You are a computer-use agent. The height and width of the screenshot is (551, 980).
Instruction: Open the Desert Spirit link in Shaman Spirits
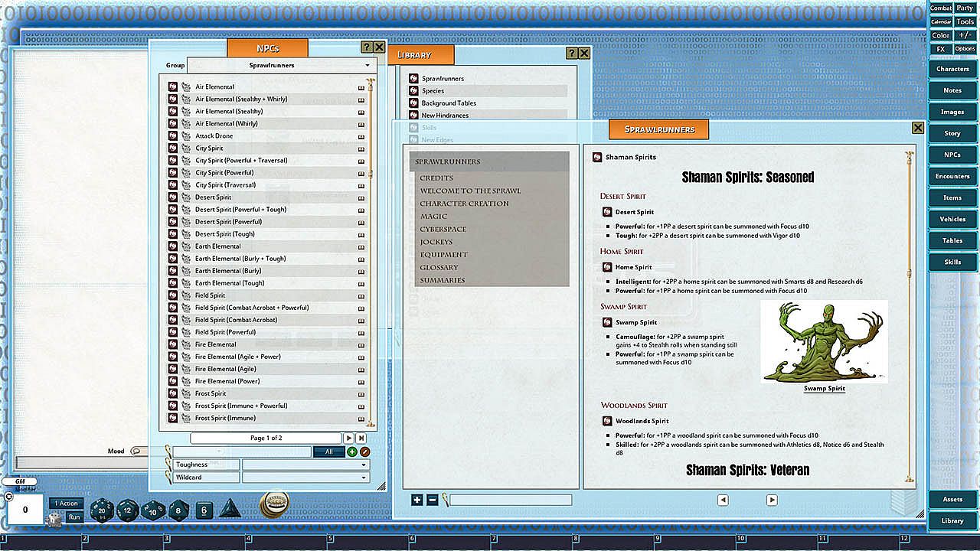point(608,212)
